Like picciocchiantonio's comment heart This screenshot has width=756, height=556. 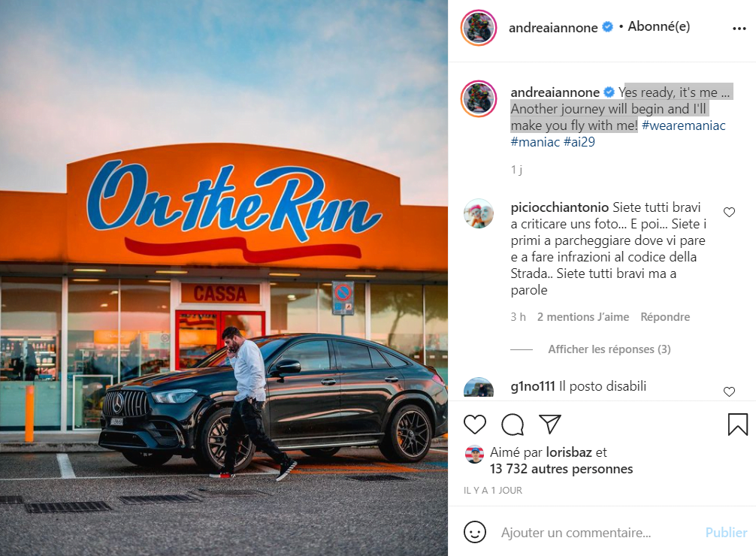(729, 212)
